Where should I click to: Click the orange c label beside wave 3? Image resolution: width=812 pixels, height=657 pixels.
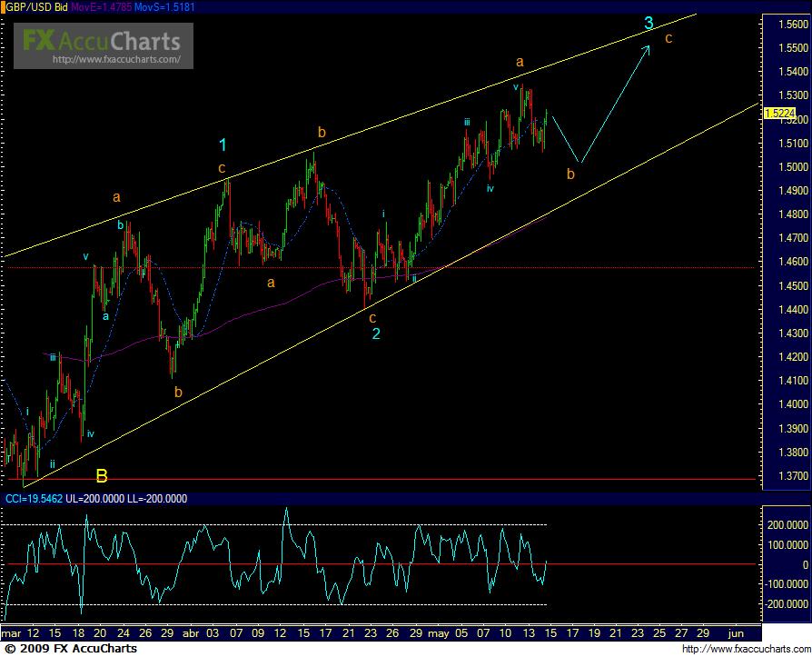tap(668, 38)
